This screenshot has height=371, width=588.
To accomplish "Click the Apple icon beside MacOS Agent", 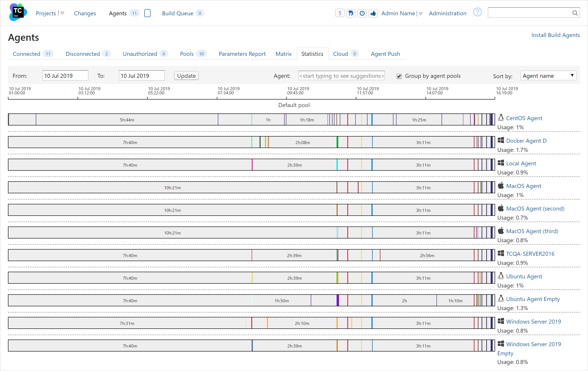I will (501, 185).
